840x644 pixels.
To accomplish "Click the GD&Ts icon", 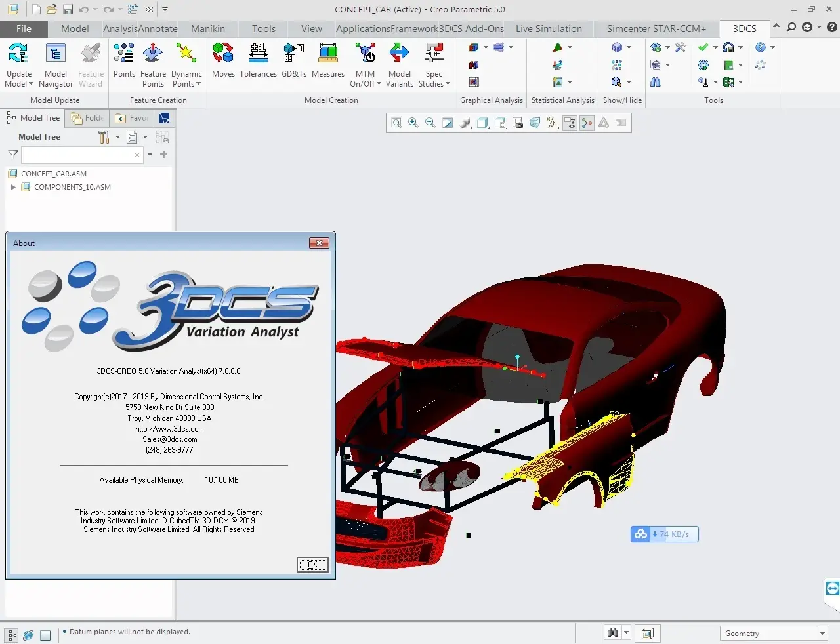I will (293, 54).
